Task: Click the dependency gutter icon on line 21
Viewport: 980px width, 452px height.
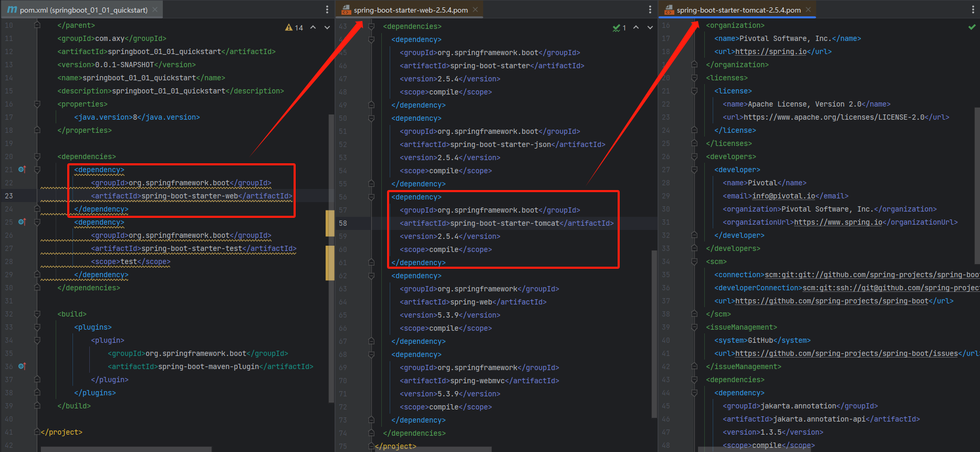Action: click(22, 170)
